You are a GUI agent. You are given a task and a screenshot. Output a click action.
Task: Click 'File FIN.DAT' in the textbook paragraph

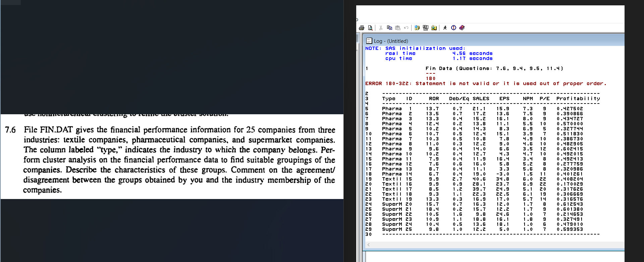(48, 130)
